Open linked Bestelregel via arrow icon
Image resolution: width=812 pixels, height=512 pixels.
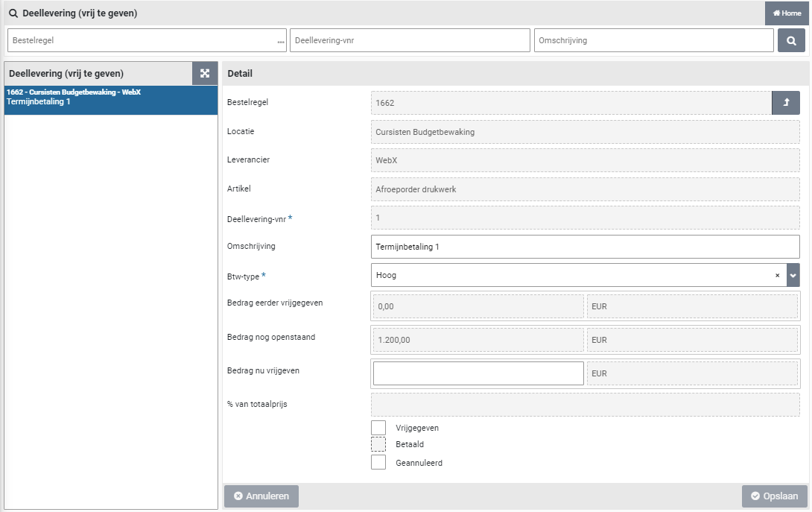tap(785, 103)
